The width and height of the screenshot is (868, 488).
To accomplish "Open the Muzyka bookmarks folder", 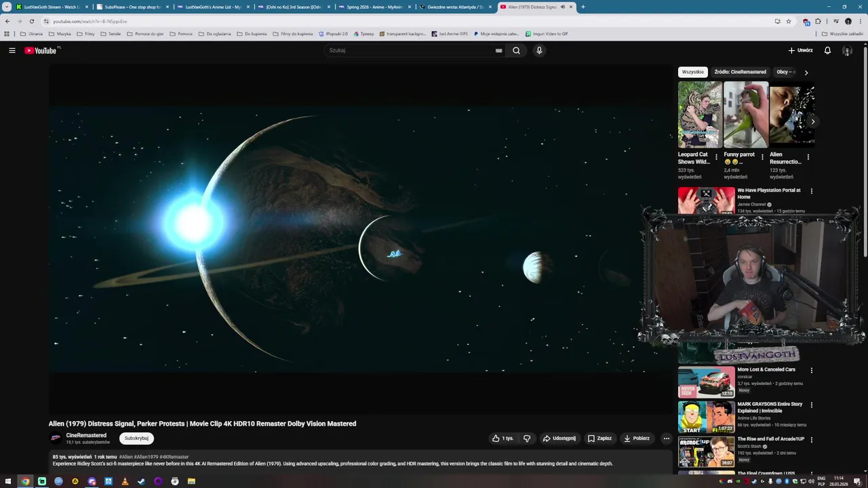I will coord(60,33).
